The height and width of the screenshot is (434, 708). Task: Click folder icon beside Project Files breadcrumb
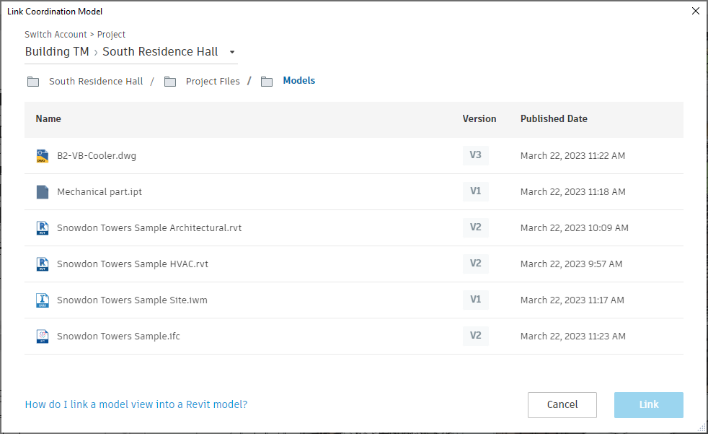tap(170, 81)
